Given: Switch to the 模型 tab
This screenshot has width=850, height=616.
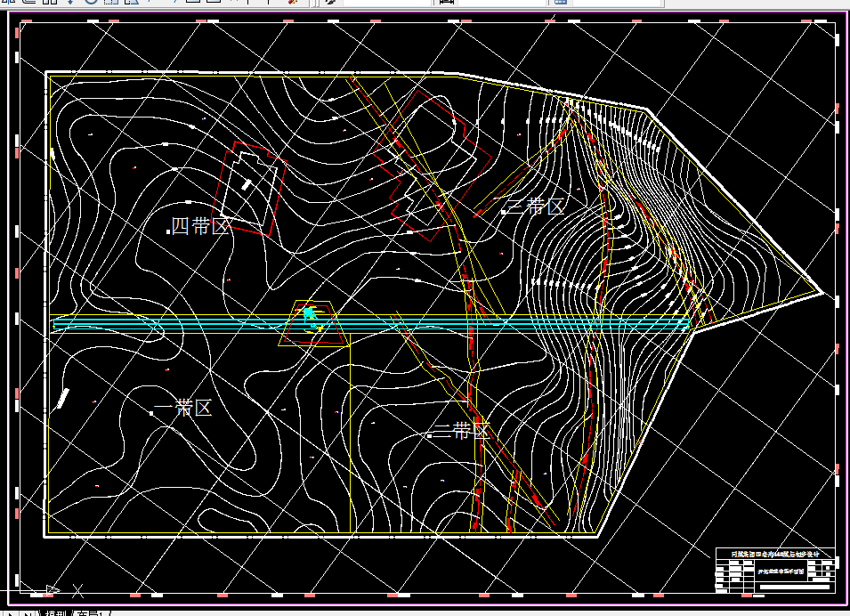Looking at the screenshot, I should [55, 613].
